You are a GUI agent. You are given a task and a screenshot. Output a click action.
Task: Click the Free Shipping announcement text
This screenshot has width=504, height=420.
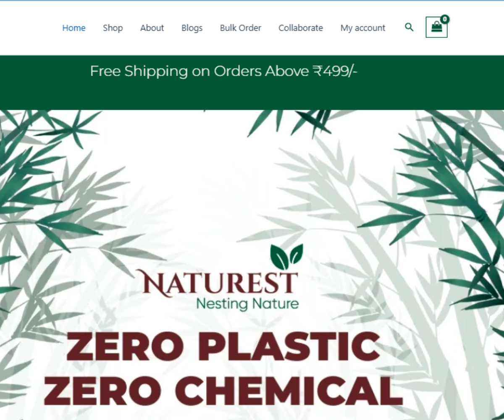click(224, 71)
